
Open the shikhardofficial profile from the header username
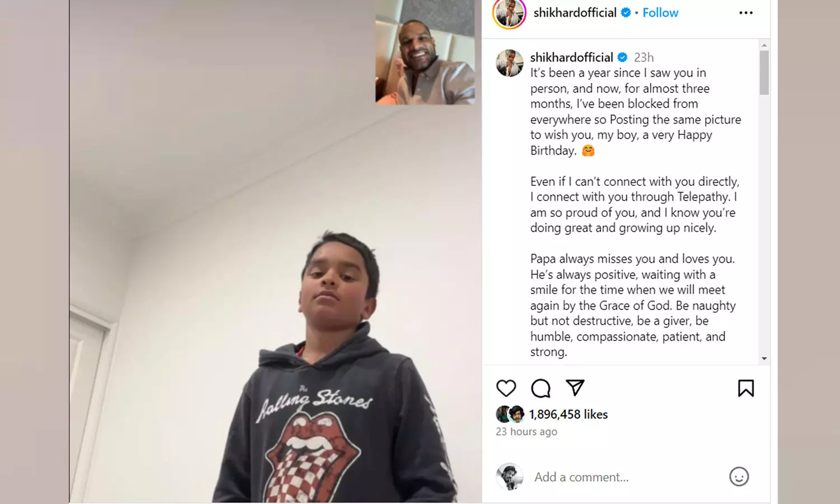point(575,12)
